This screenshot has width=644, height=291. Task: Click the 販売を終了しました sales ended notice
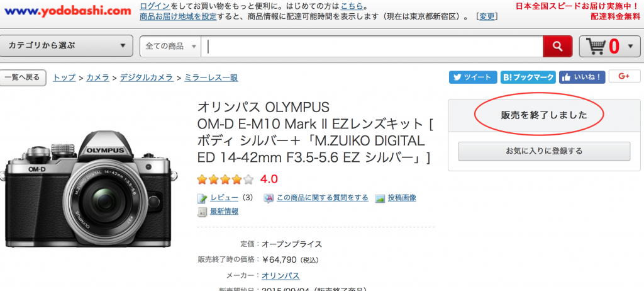click(x=544, y=115)
